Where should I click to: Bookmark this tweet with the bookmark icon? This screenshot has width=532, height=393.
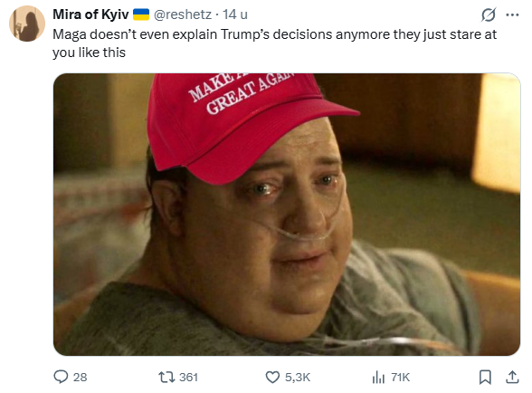point(485,377)
